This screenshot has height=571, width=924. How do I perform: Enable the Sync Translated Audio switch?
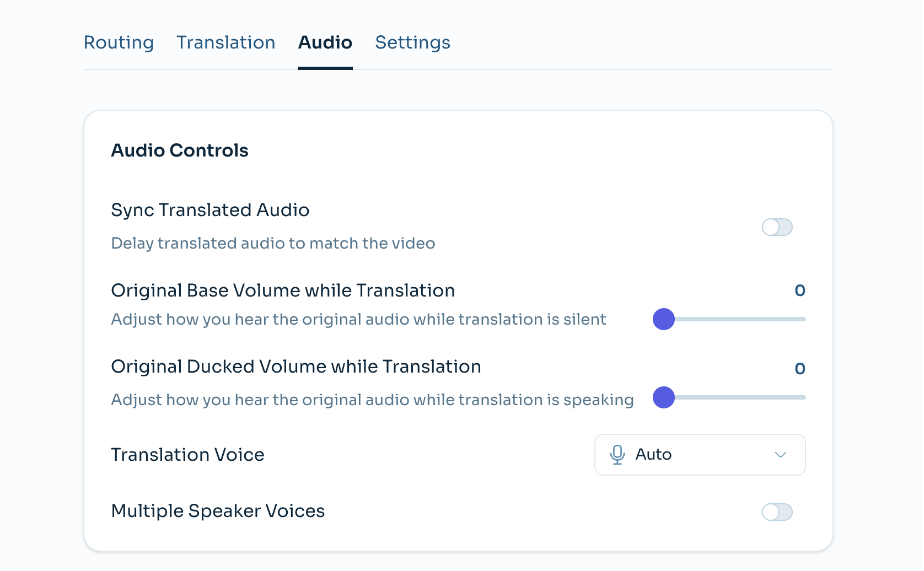tap(777, 227)
